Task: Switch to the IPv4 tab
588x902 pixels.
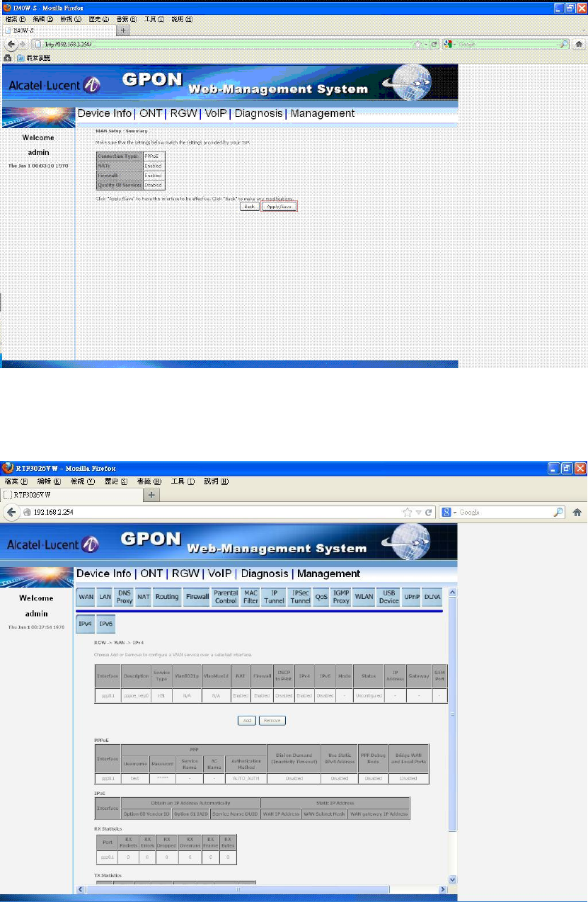Action: [85, 624]
